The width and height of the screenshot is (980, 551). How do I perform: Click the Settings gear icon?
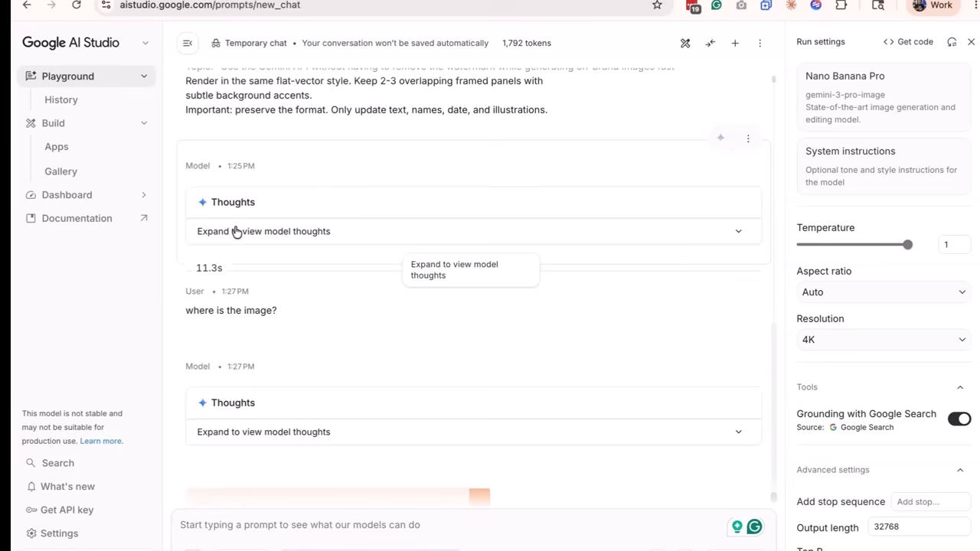pos(31,533)
